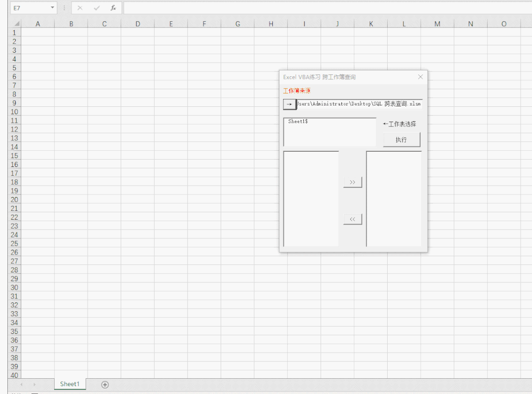Add a new sheet with plus icon
532x394 pixels.
105,385
